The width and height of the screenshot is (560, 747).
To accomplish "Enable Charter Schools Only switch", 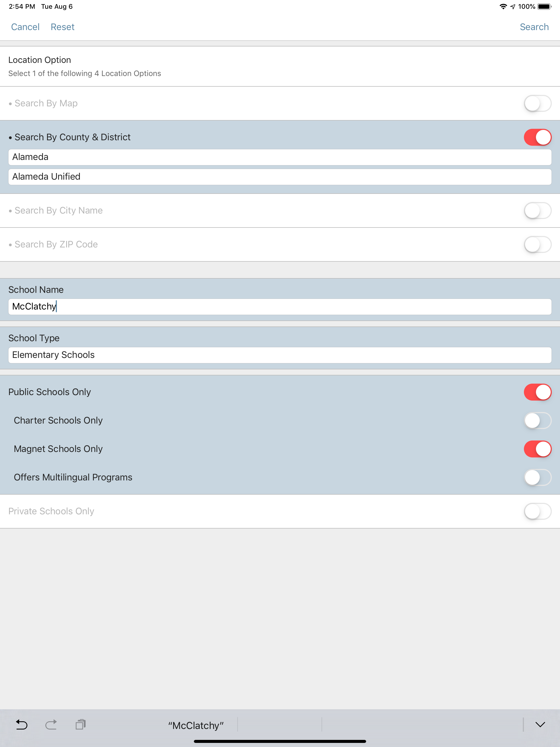I will pyautogui.click(x=538, y=421).
